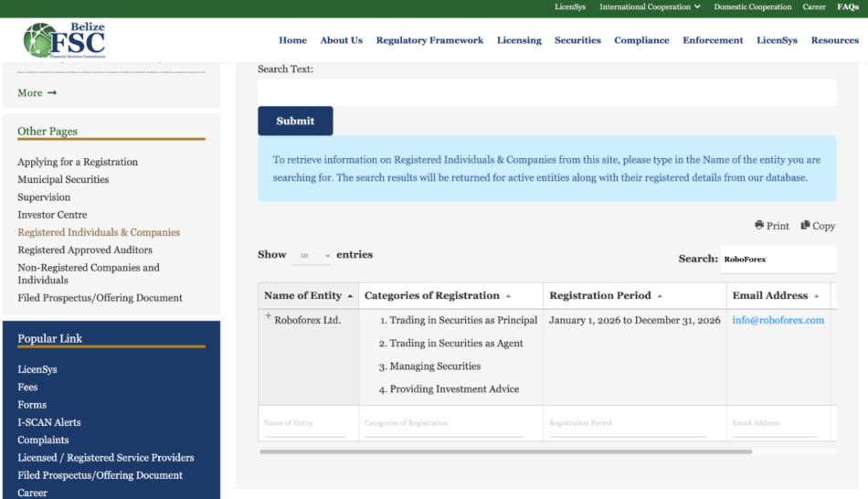Image resolution: width=868 pixels, height=499 pixels.
Task: Click the Popular Link heading
Action: 50,338
